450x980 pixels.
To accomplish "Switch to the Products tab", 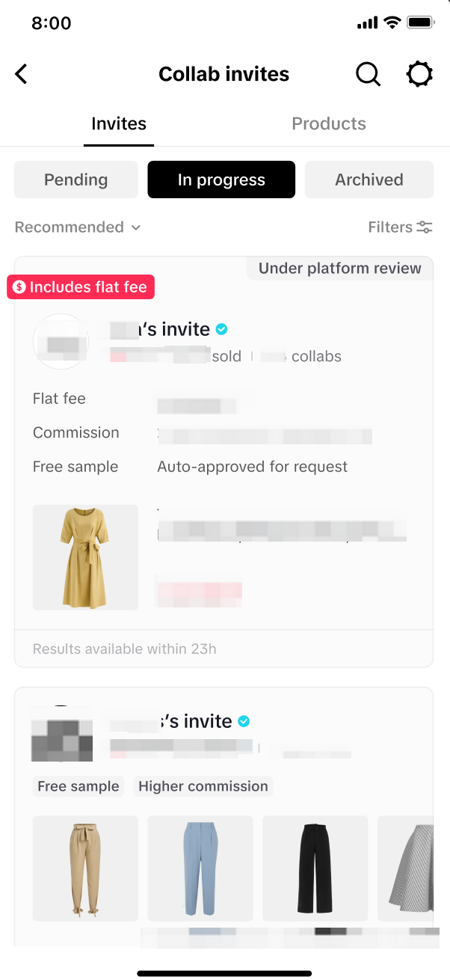I will (x=329, y=124).
